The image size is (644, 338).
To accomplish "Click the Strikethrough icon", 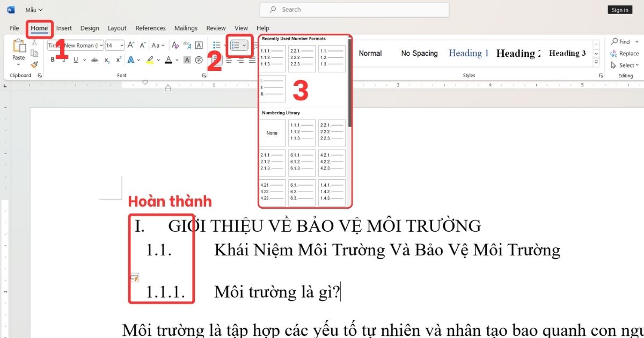I will [x=95, y=60].
